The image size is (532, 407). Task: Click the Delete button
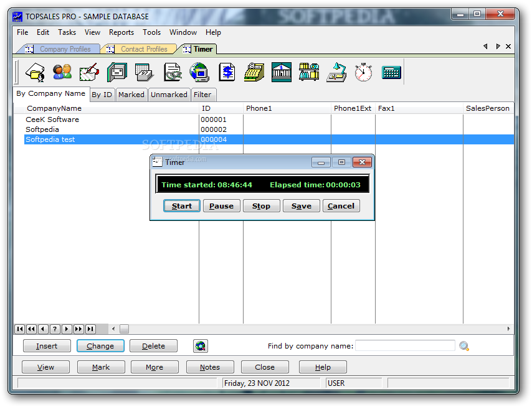point(153,346)
